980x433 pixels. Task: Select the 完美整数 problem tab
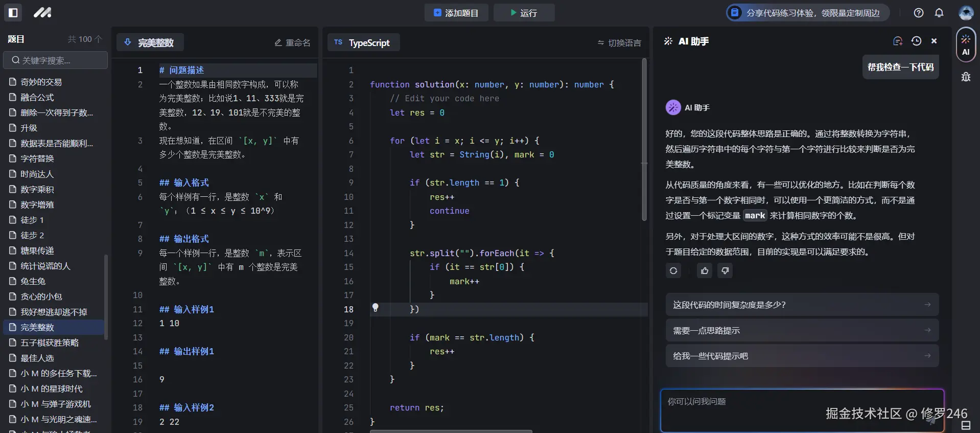tap(150, 43)
